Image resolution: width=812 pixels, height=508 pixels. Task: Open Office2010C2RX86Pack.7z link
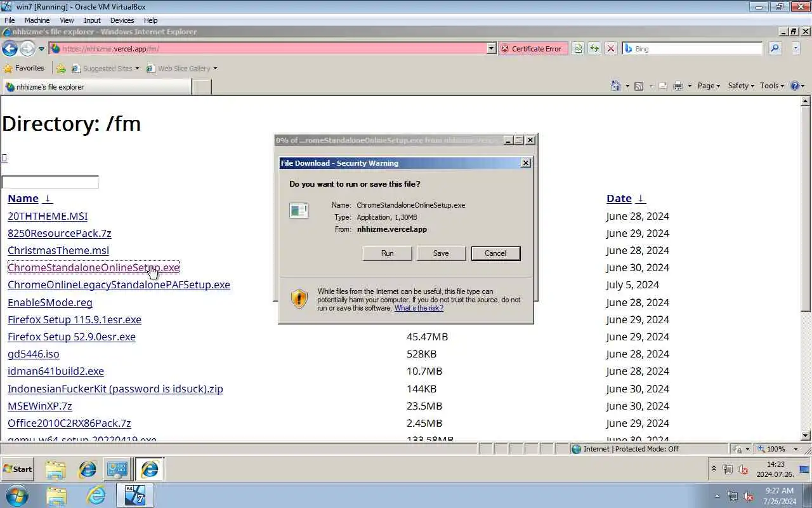[69, 423]
